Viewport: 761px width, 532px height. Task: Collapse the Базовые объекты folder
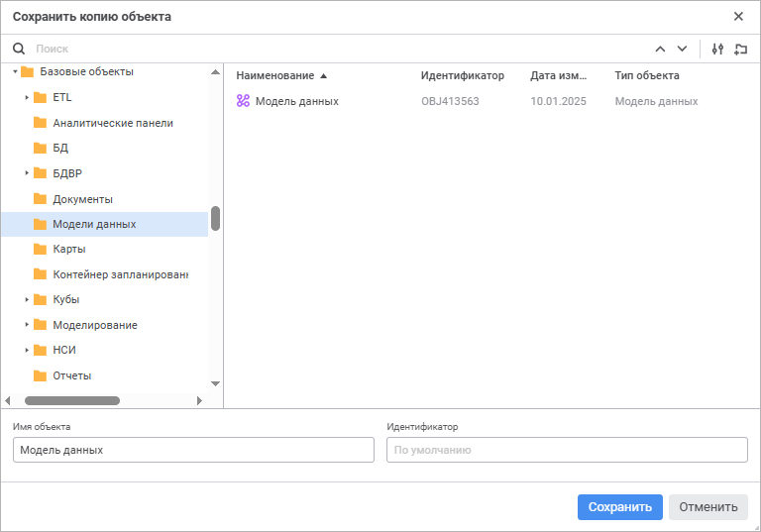[15, 71]
